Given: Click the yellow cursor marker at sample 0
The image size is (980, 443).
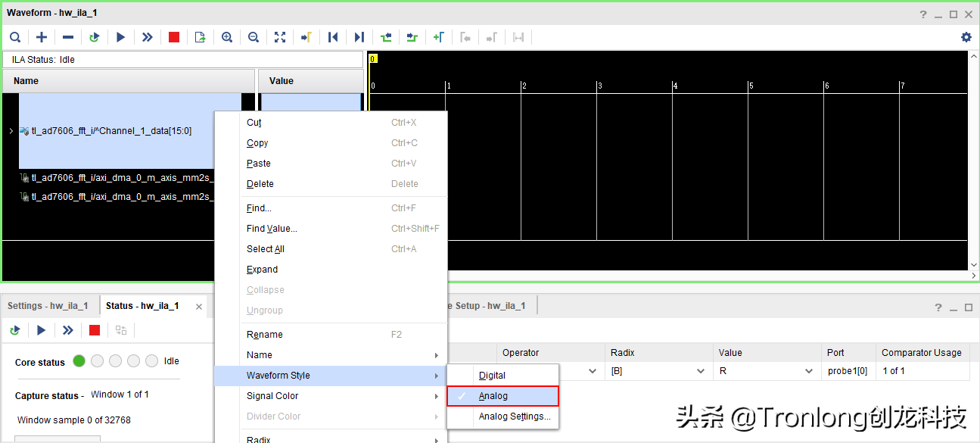Looking at the screenshot, I should 373,58.
